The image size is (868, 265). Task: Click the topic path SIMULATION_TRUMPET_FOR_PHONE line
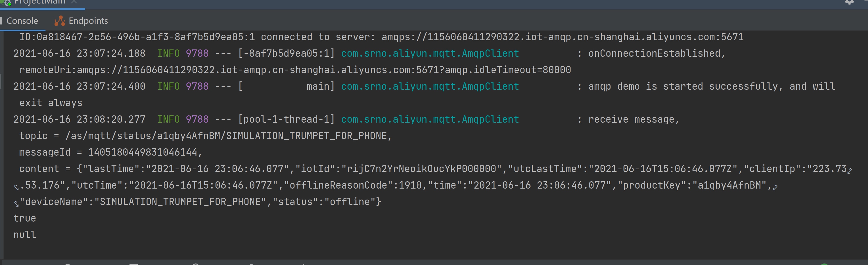[x=205, y=136]
